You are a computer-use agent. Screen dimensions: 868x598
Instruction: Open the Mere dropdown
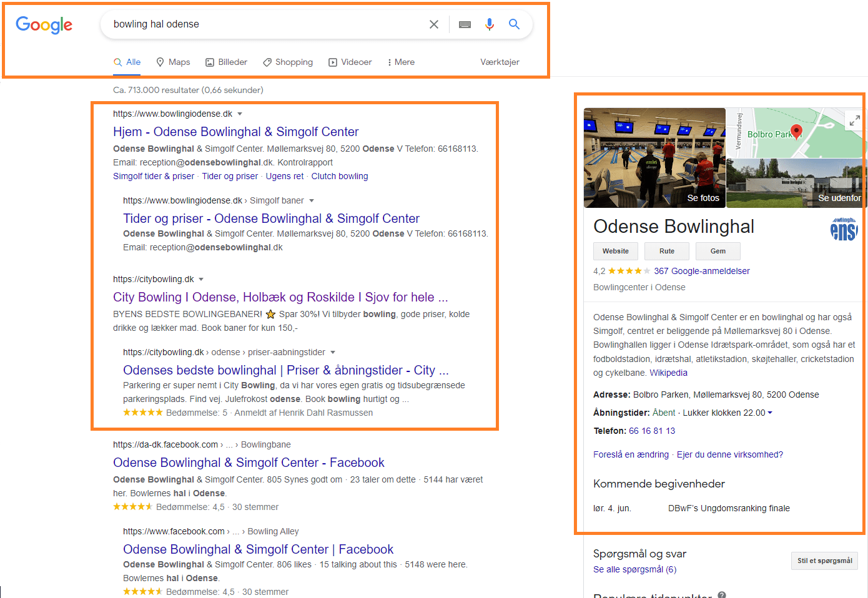pyautogui.click(x=400, y=62)
